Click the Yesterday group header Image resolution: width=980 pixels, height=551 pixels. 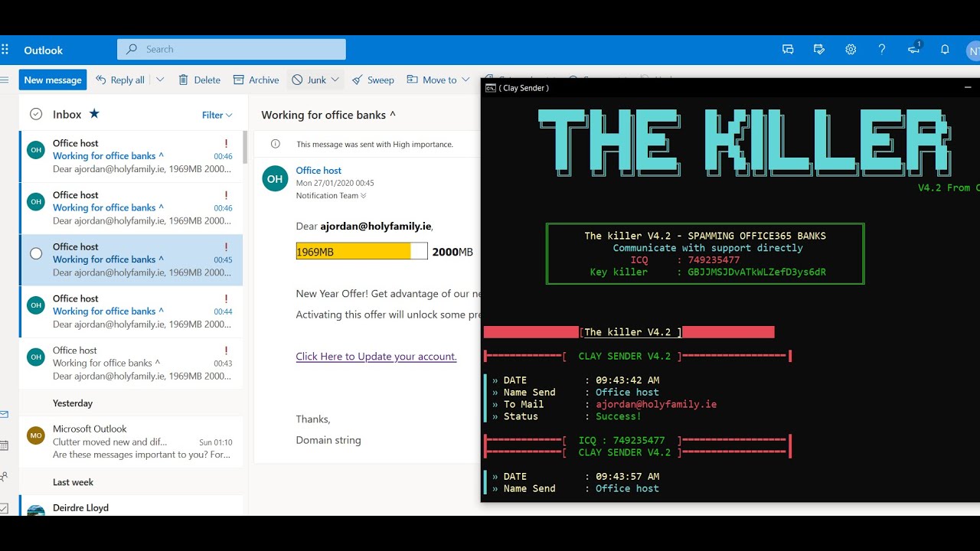tap(73, 403)
